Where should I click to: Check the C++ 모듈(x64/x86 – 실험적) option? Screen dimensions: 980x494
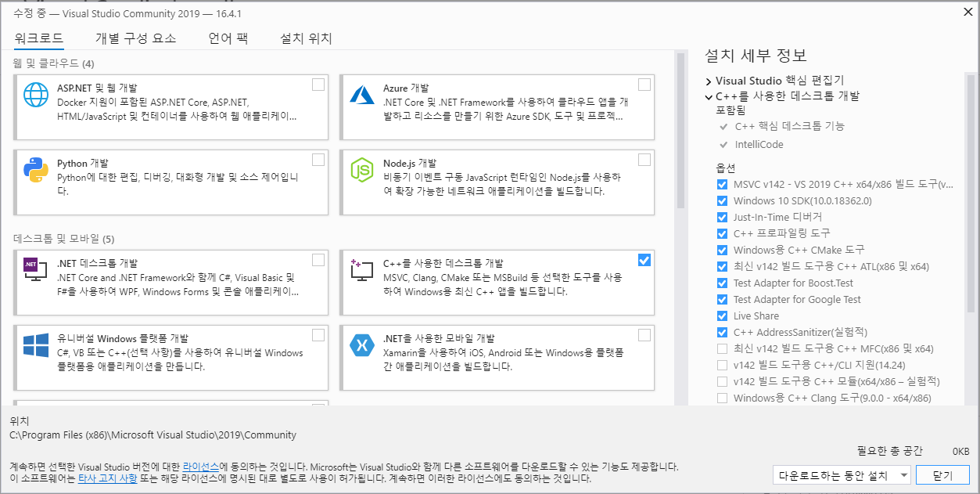(722, 381)
